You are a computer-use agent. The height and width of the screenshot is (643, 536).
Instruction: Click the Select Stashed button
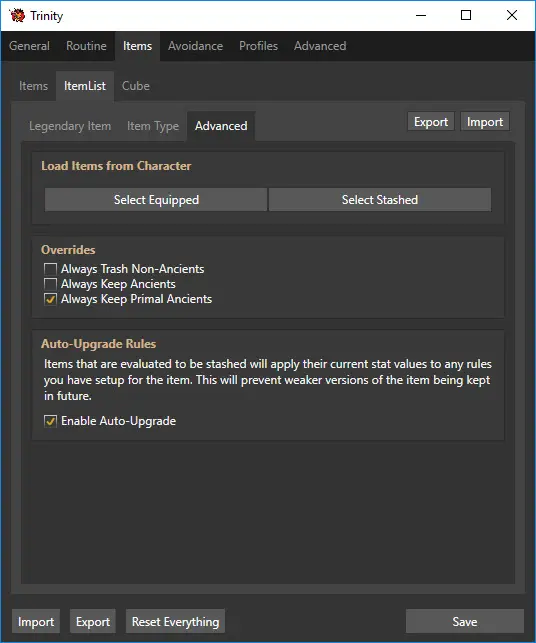[380, 200]
